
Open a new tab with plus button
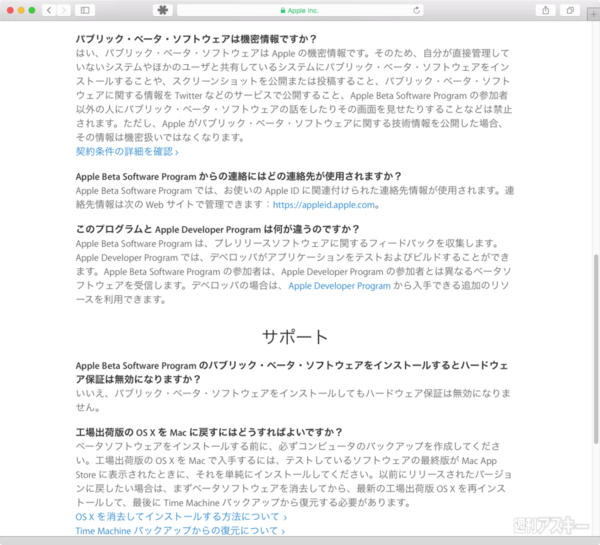593,15
